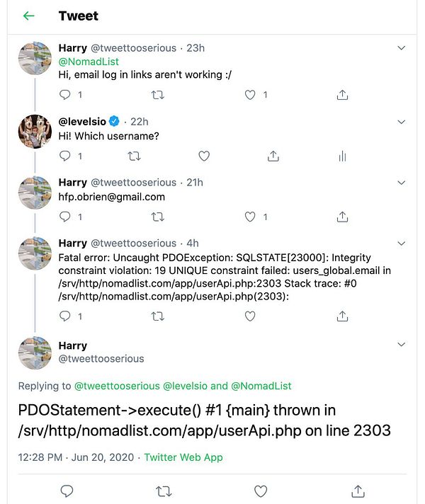View analytics on the @levelsio tweet
The height and width of the screenshot is (504, 425).
pyautogui.click(x=342, y=156)
